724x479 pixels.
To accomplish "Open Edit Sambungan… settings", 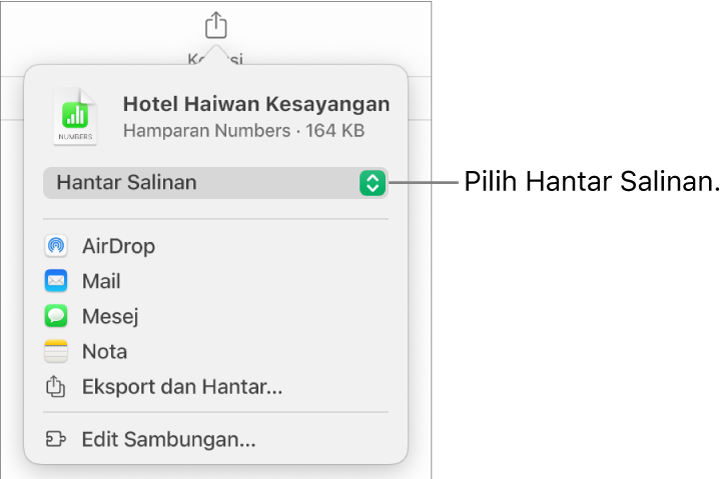I will pyautogui.click(x=168, y=439).
